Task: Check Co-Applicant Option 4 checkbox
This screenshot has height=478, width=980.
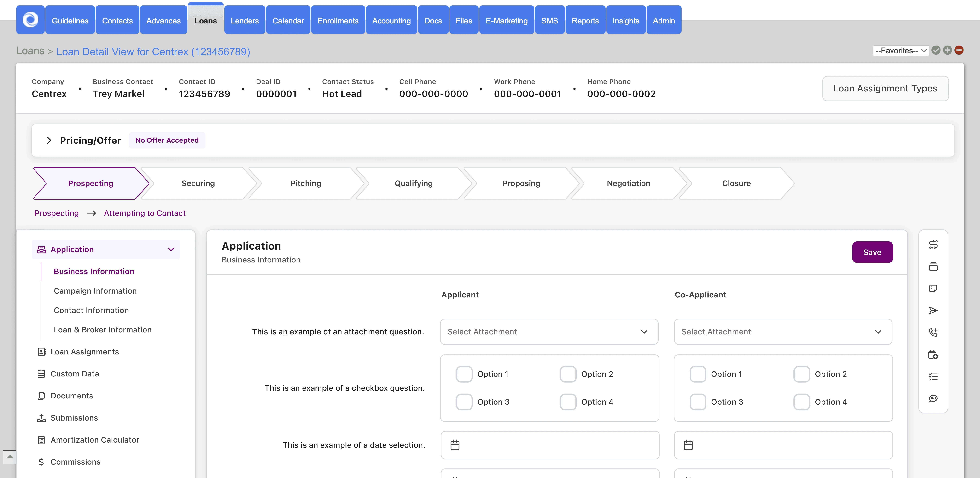Action: (x=802, y=402)
